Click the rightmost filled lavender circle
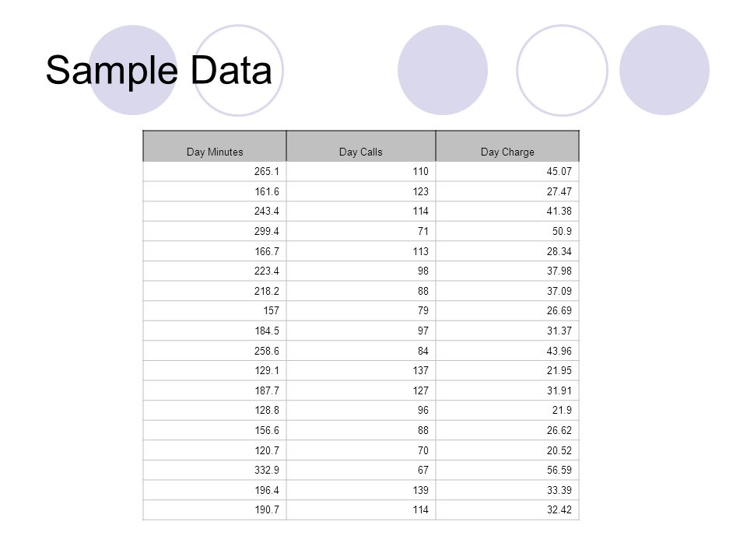This screenshot has height=560, width=747. [665, 70]
